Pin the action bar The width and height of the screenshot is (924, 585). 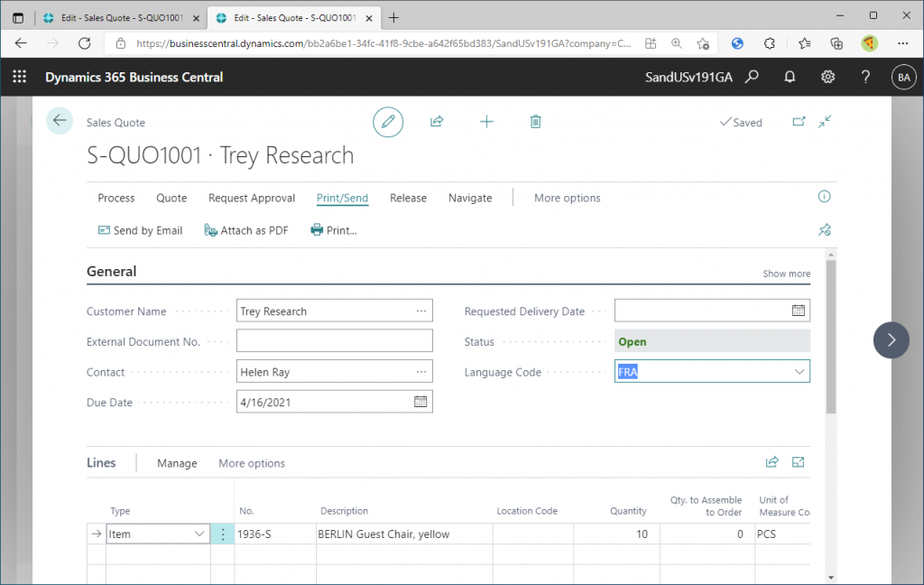point(824,230)
